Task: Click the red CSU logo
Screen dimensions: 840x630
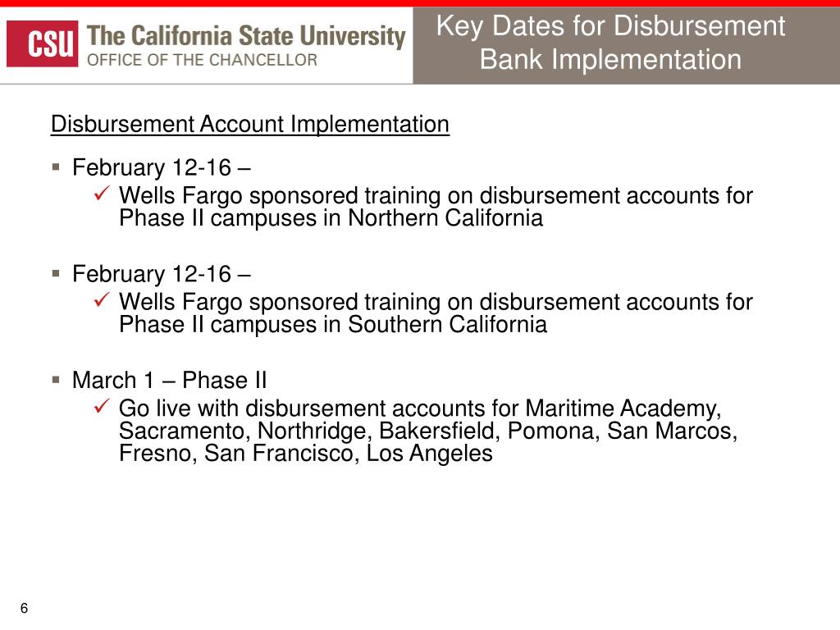Action: point(43,44)
